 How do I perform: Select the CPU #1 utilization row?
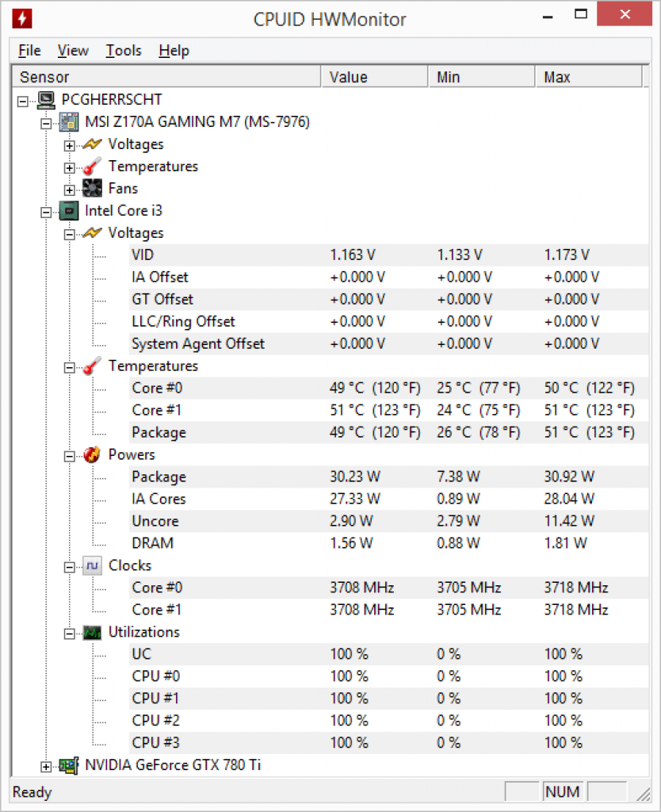[x=389, y=699]
